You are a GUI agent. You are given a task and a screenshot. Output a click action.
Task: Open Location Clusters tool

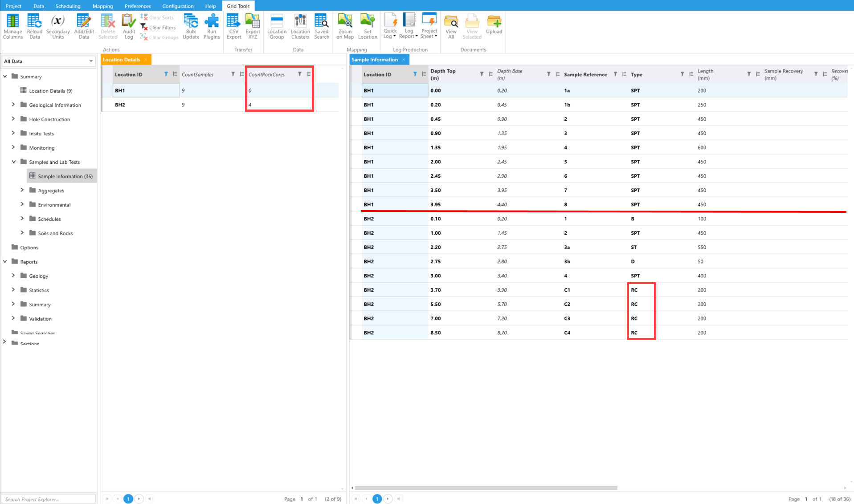coord(300,26)
